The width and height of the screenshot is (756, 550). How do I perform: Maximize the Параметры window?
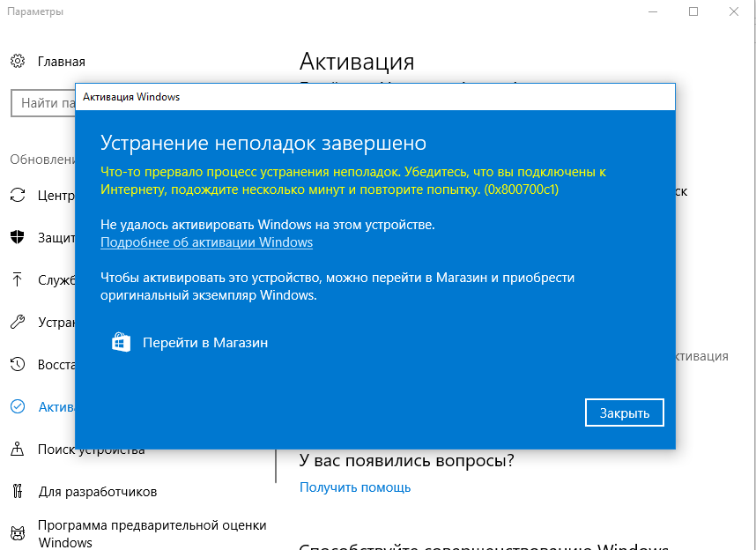(693, 11)
